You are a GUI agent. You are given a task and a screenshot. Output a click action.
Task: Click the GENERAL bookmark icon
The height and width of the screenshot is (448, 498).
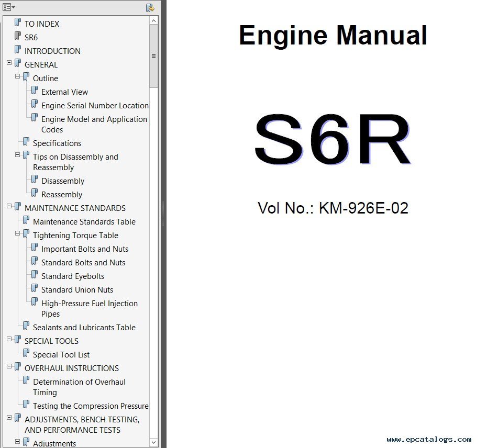(18, 63)
